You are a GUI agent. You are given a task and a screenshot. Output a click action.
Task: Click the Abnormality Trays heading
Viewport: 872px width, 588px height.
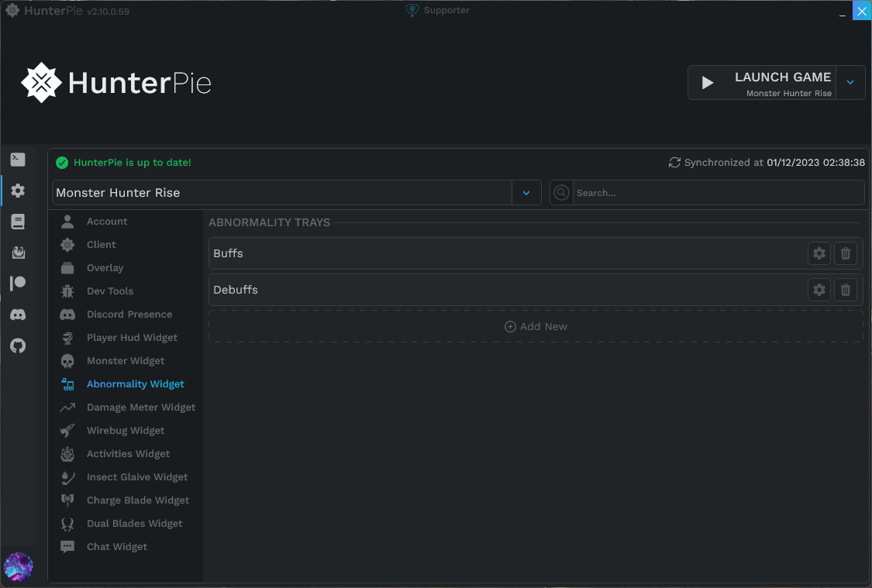click(269, 222)
